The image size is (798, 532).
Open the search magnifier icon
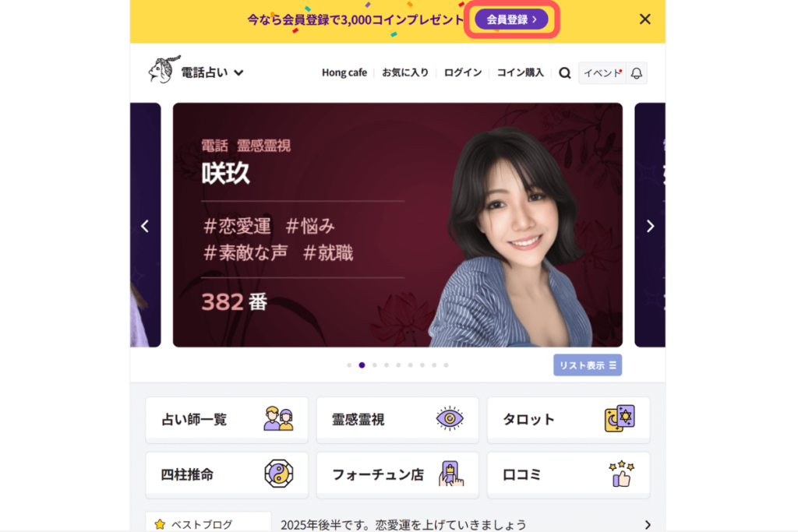click(x=564, y=73)
